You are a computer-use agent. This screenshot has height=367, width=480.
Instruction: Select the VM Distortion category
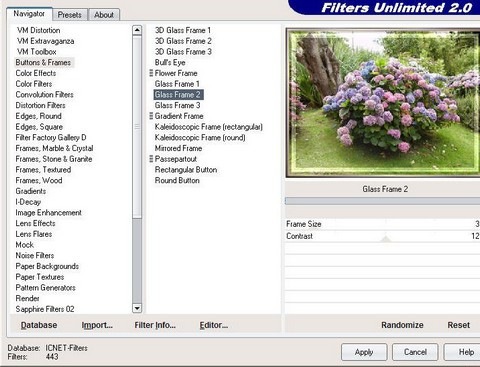(39, 30)
